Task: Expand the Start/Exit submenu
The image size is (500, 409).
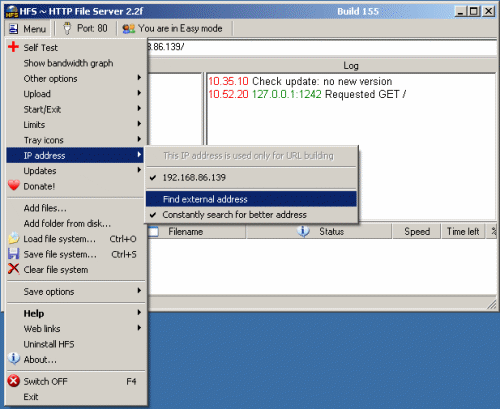Action: [75, 109]
